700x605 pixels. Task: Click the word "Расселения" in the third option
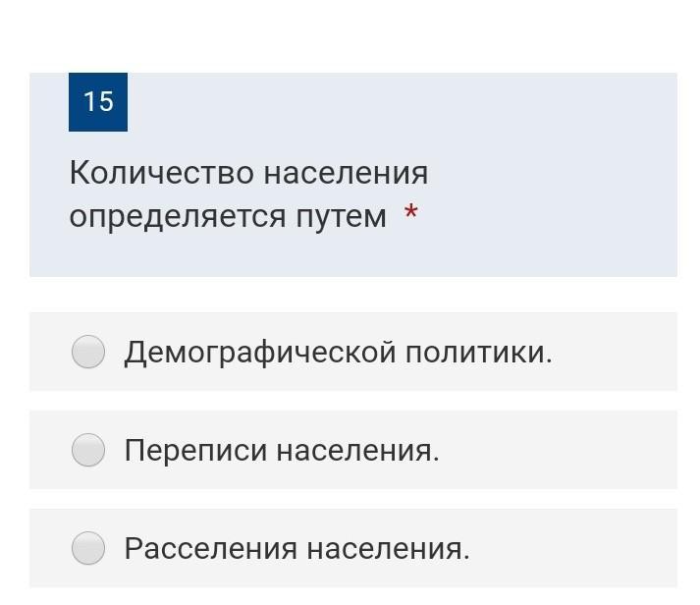pos(210,549)
